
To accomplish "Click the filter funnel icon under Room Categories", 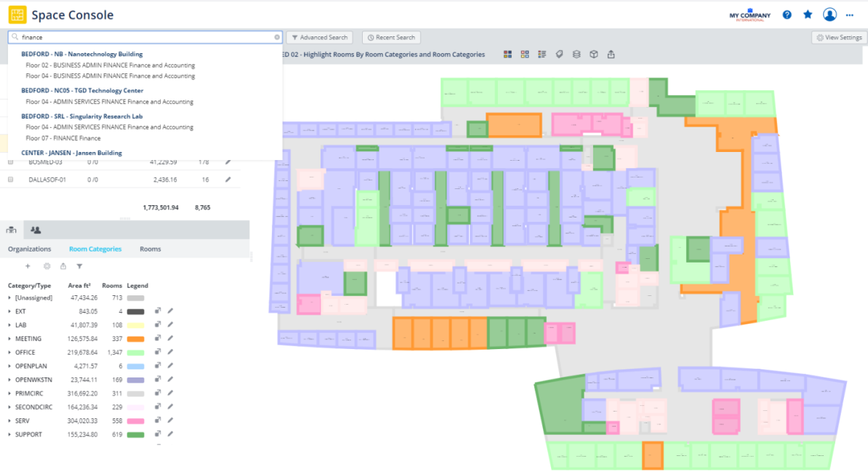I will (80, 267).
